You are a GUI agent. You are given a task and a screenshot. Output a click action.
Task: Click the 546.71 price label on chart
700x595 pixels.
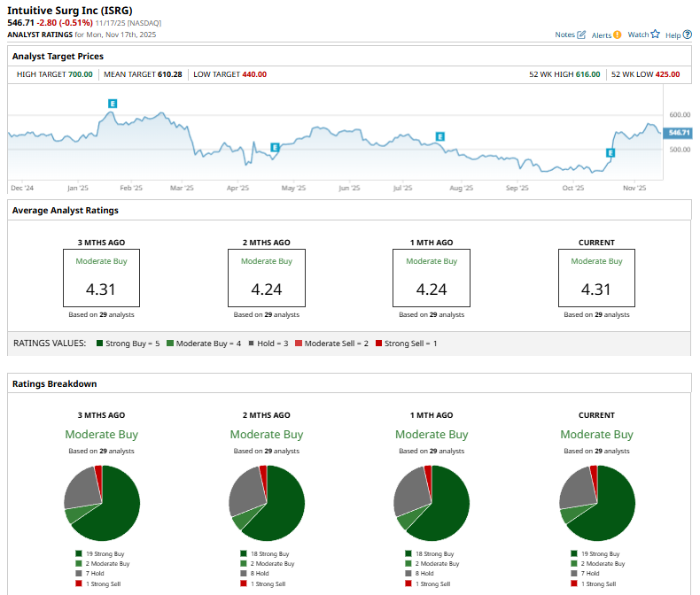[x=678, y=133]
